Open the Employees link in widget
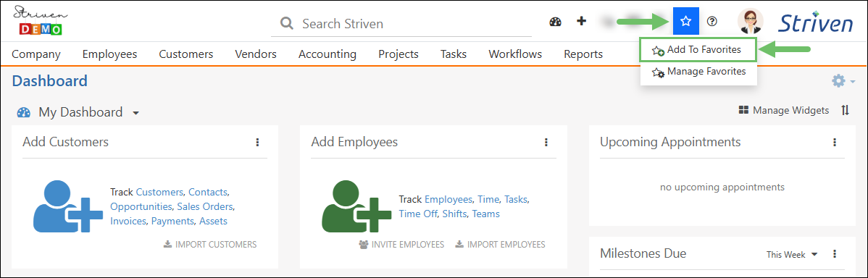The image size is (868, 278). 448,200
